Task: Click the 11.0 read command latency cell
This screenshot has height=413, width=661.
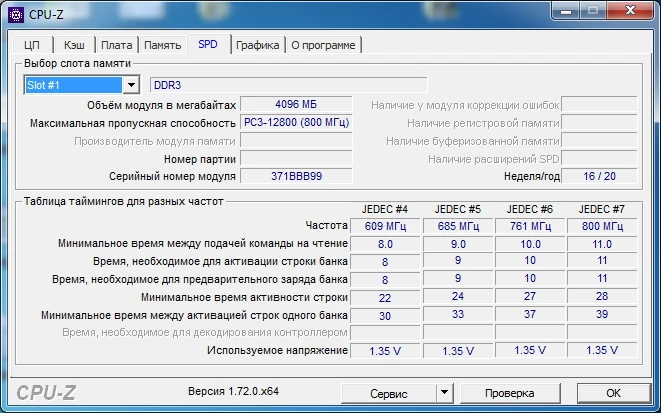Action: click(x=602, y=244)
